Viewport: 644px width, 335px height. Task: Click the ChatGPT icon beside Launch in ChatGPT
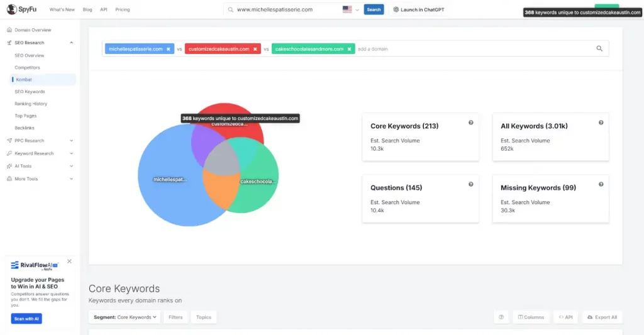point(396,9)
